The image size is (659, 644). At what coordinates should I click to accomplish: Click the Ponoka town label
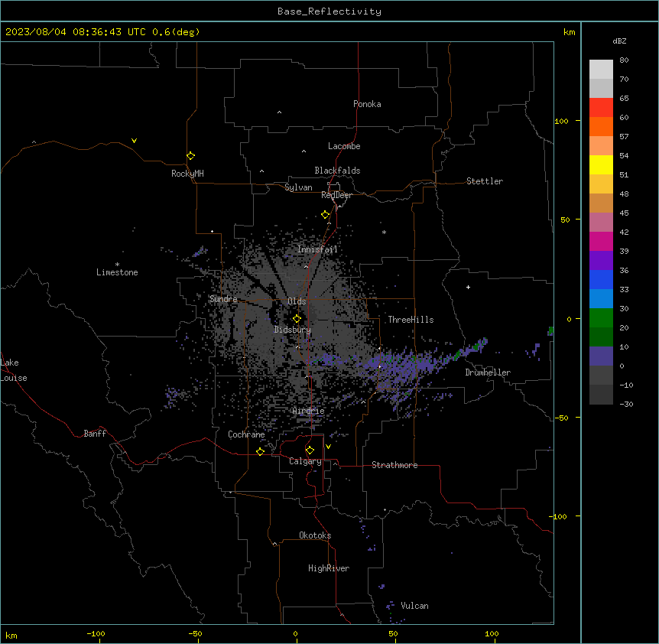tap(367, 104)
